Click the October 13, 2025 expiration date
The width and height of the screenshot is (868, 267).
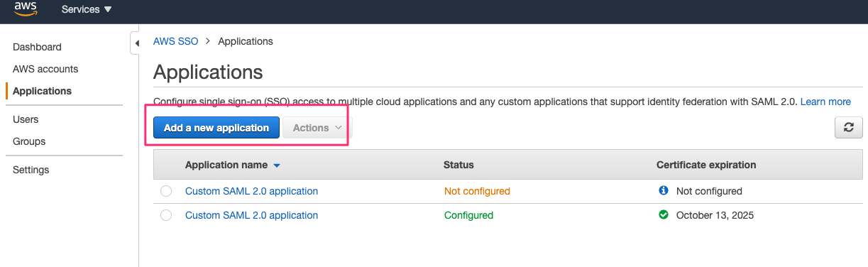(x=715, y=215)
